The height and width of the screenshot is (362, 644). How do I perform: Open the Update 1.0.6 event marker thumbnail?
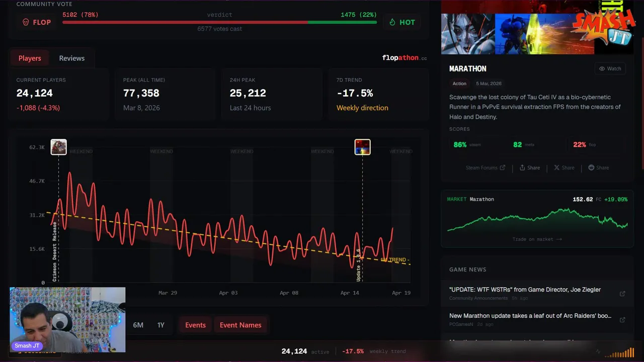[362, 147]
